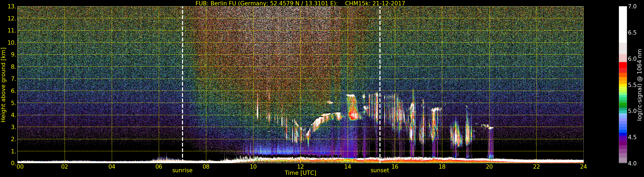Viewport: 644px width, 177px height.
Task: Click the "06" time axis tick label
Action: click(159, 167)
